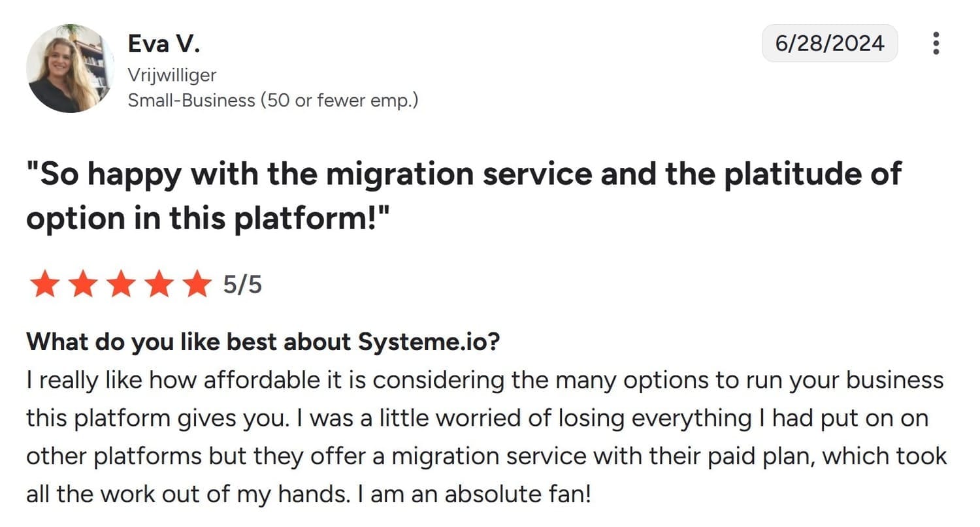
Task: Select the third rating star
Action: [x=120, y=285]
